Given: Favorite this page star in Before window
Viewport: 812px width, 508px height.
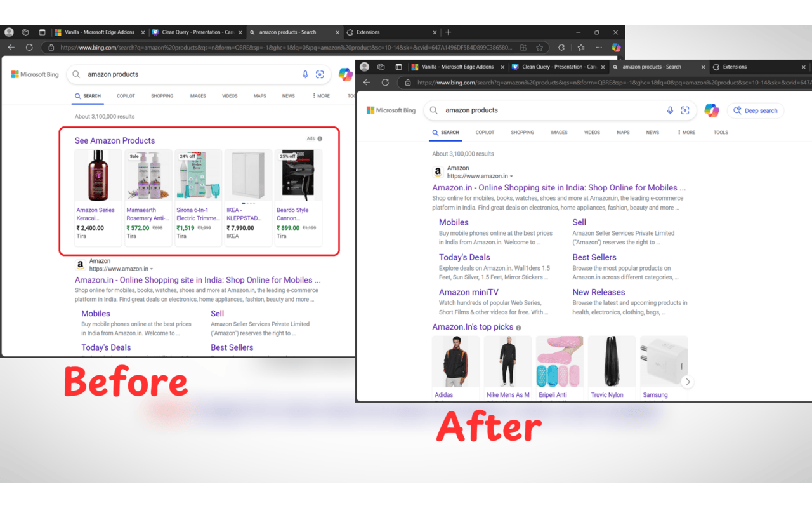Looking at the screenshot, I should 539,48.
